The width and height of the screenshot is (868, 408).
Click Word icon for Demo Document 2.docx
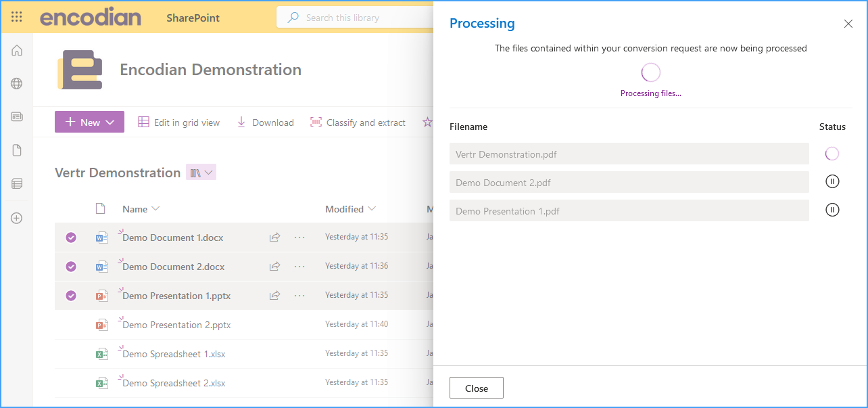click(x=101, y=267)
